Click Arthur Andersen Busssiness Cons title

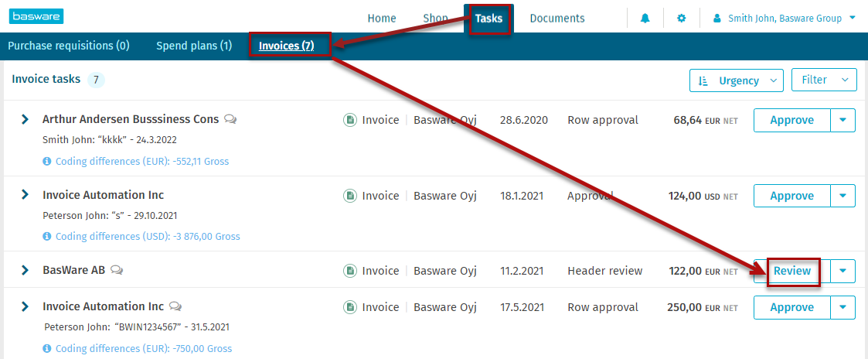[x=131, y=119]
